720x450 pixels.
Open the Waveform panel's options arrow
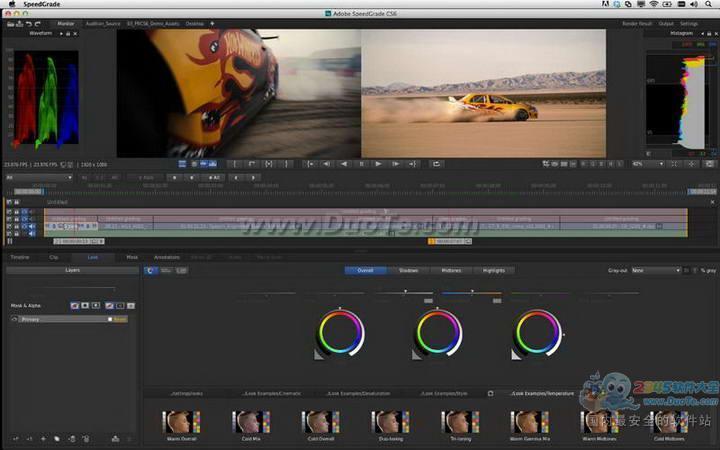pos(62,34)
